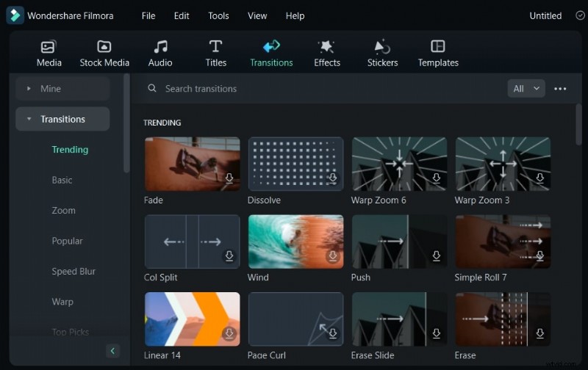Download the Fade transition via its download icon
The width and height of the screenshot is (588, 370).
point(229,178)
